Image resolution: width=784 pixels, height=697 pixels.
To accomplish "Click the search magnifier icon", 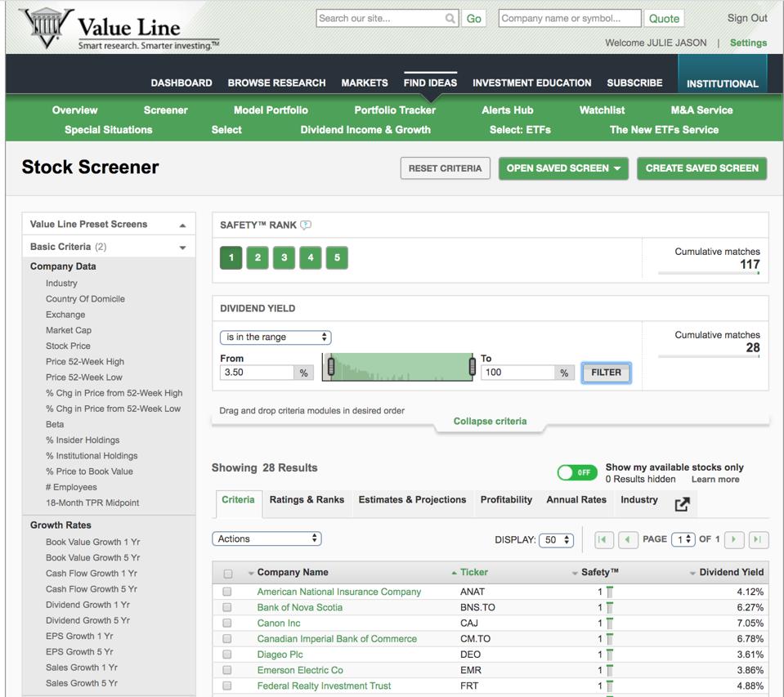I will [450, 19].
